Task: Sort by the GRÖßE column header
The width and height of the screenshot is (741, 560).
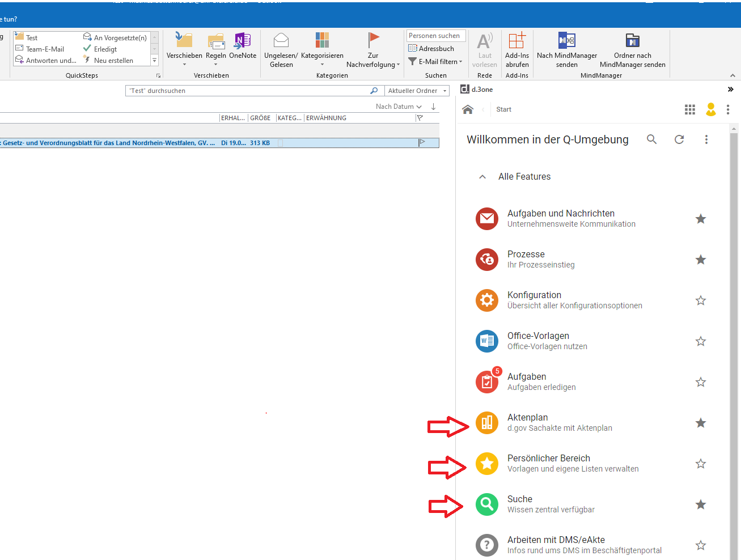Action: click(260, 118)
